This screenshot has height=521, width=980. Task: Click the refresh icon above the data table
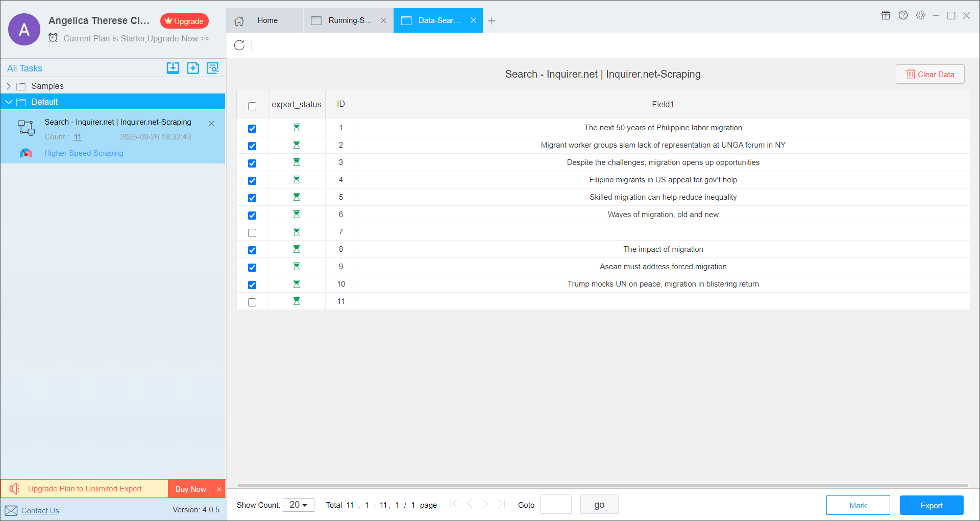tap(239, 45)
